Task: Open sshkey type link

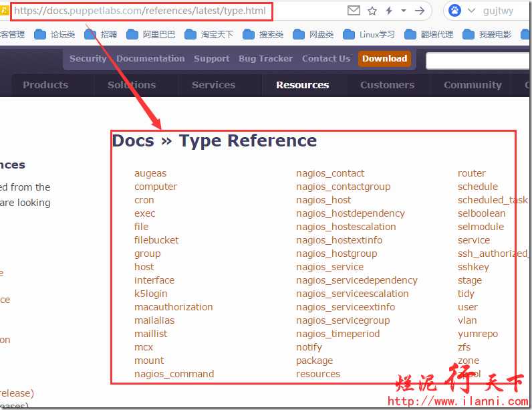Action: click(x=473, y=267)
